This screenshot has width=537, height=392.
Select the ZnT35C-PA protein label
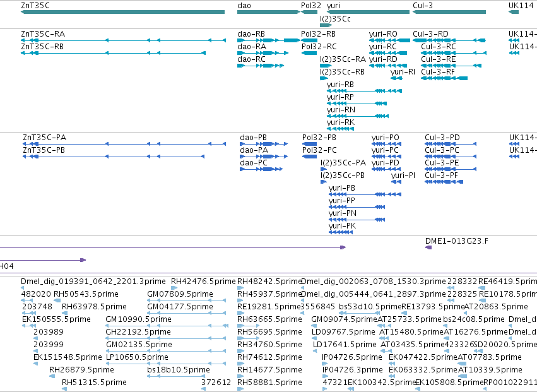click(45, 138)
